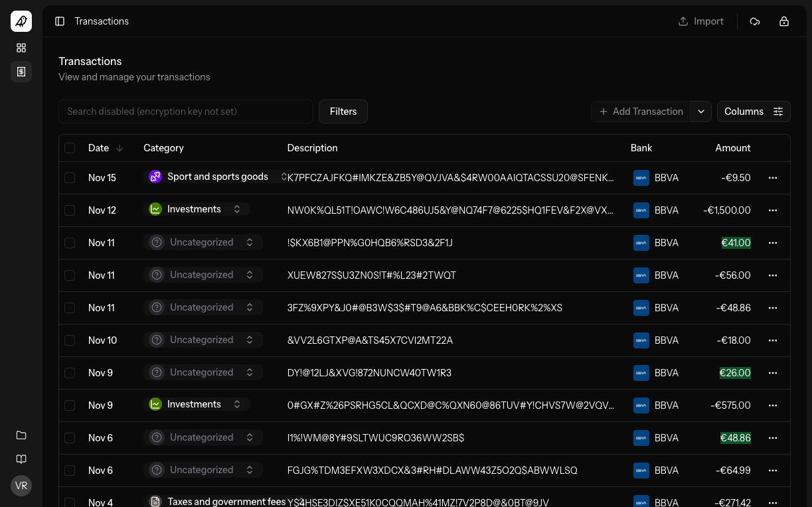This screenshot has height=507, width=812.
Task: Toggle the sidebar collapse icon beside Transactions title
Action: click(60, 21)
